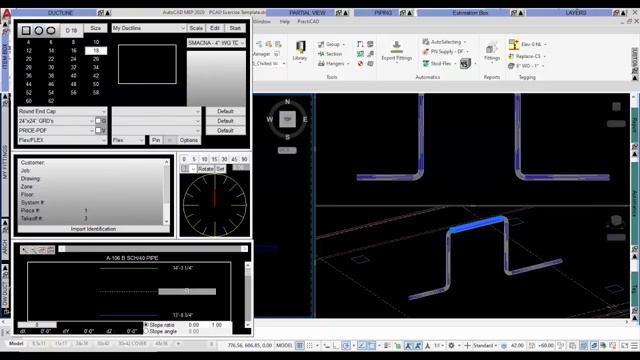
Task: Open the Window menu
Action: (262, 22)
